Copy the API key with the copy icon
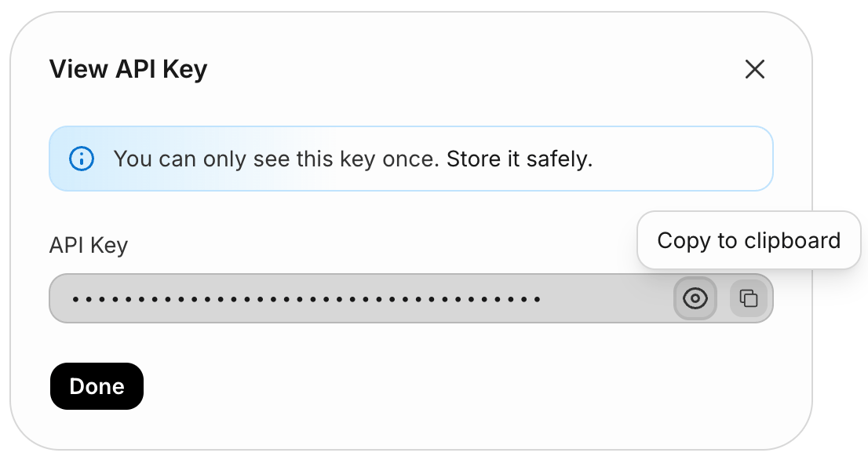Viewport: 868px width, 460px height. (749, 298)
